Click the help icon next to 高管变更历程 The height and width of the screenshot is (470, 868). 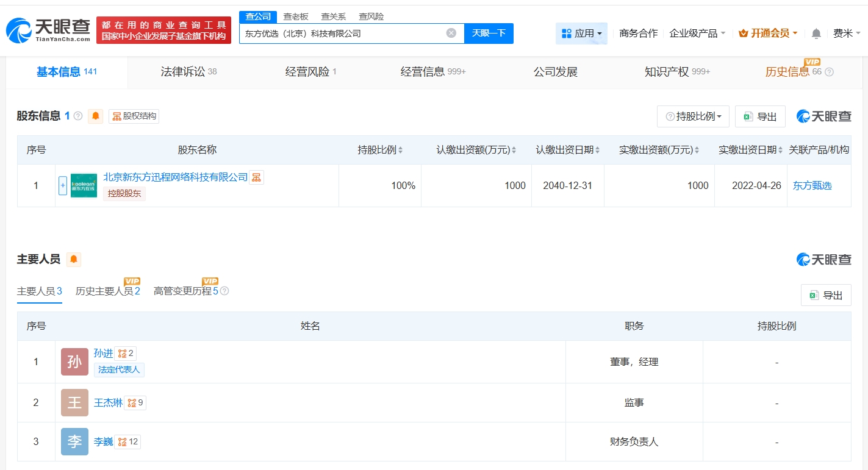(x=224, y=291)
